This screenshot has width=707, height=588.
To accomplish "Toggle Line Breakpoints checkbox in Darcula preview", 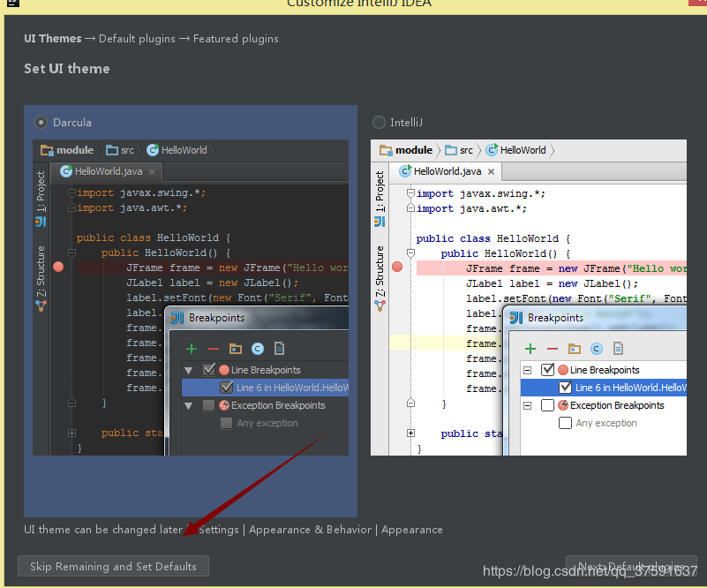I will (x=209, y=370).
